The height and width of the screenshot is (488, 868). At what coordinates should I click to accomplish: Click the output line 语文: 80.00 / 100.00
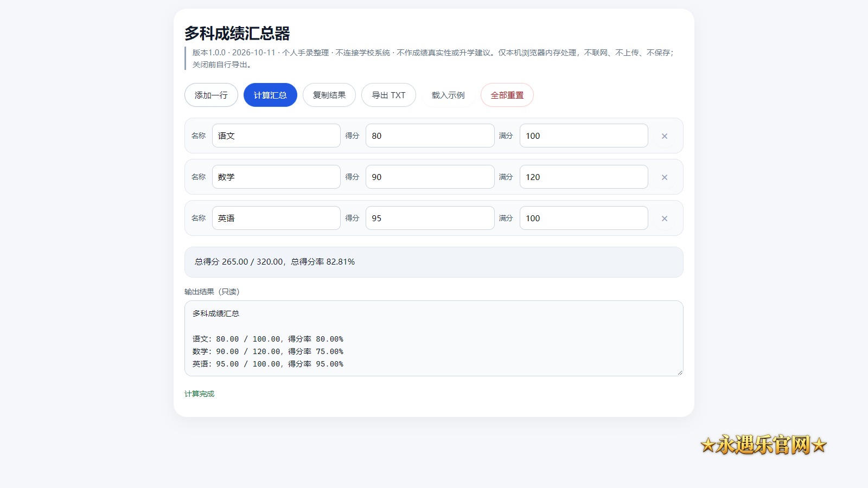tap(237, 339)
